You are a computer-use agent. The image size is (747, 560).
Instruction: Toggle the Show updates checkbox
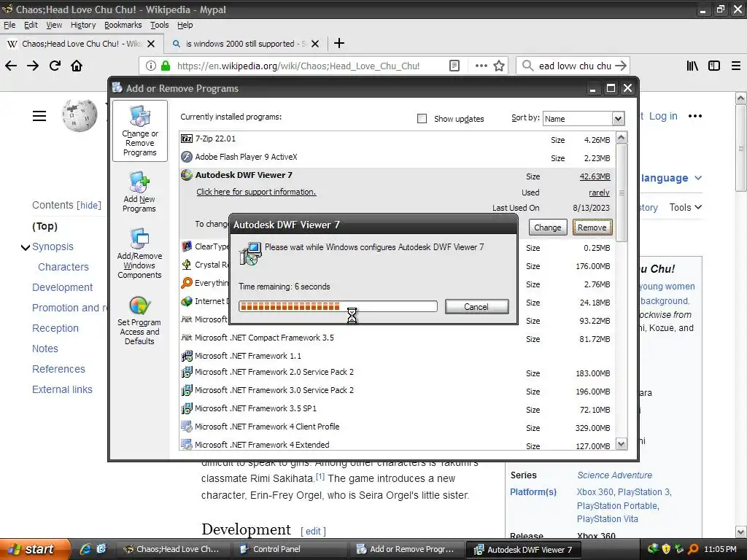click(x=422, y=119)
